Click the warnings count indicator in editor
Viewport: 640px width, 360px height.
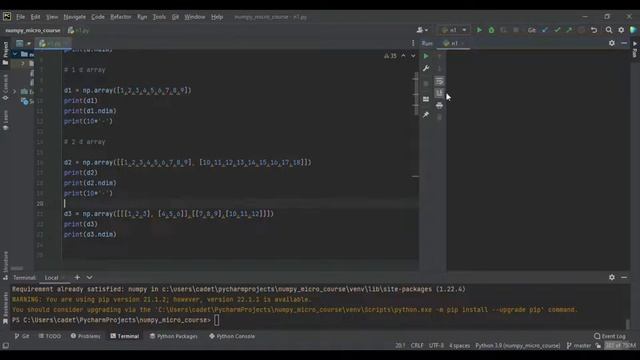390,56
